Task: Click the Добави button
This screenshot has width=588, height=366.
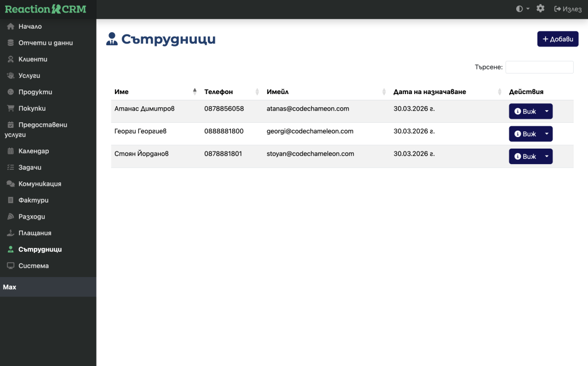Action: (558, 39)
